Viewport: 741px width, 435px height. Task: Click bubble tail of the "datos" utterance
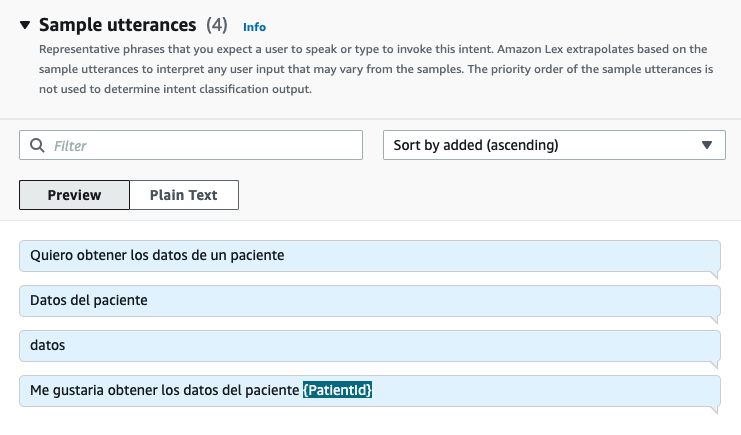pos(714,363)
